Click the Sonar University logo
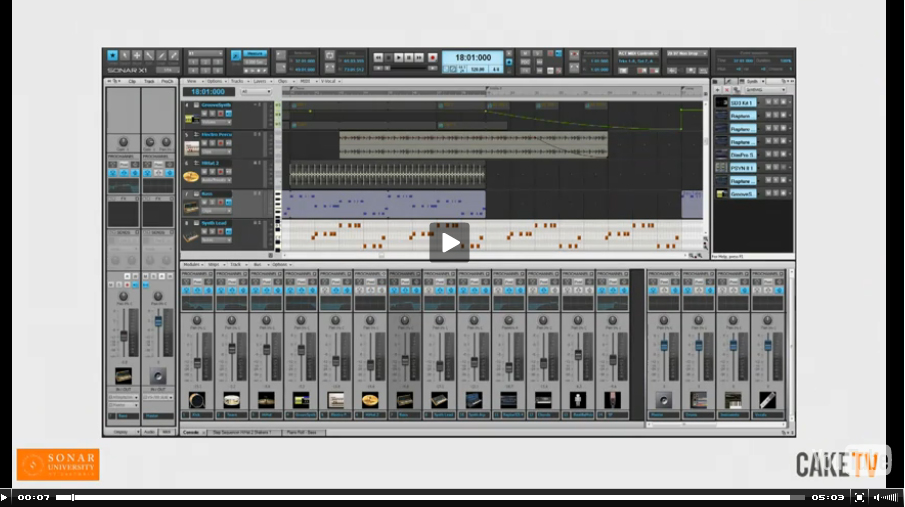The image size is (905, 507). [x=58, y=464]
